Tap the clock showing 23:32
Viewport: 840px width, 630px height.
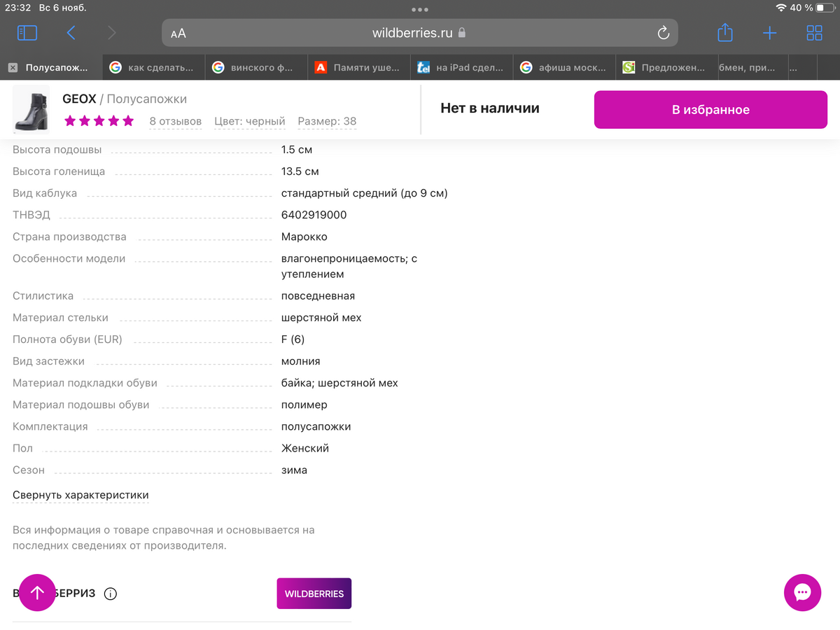click(17, 8)
